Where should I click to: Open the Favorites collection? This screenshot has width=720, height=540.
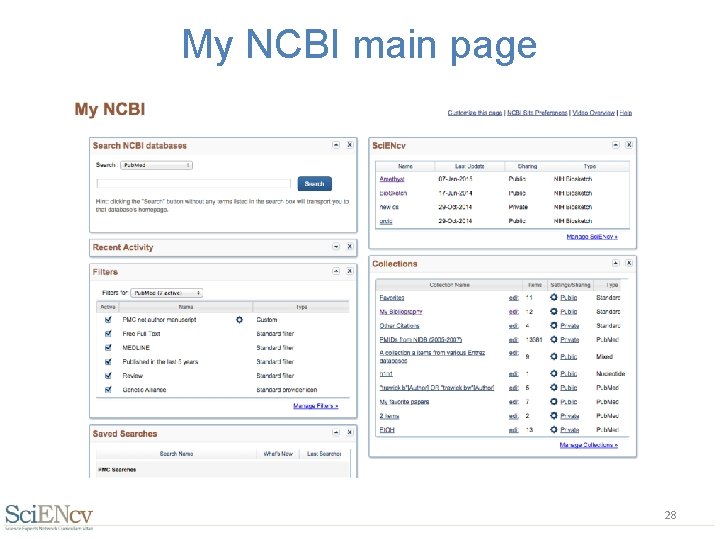click(392, 298)
